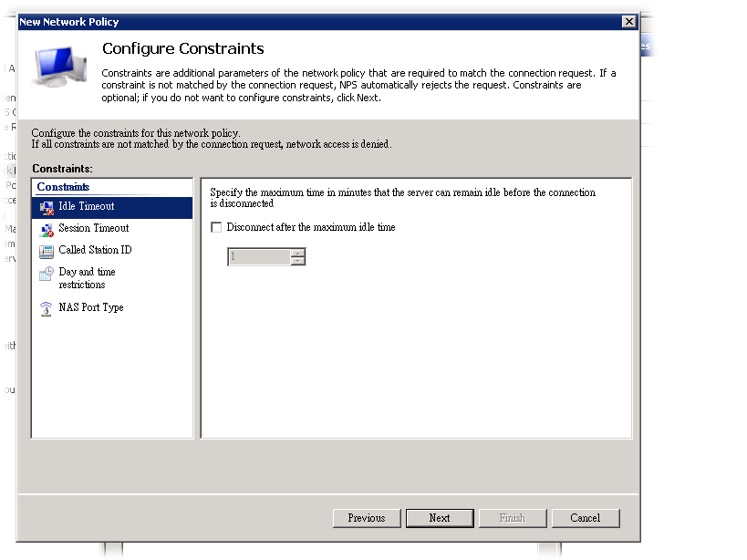Decrease idle minutes with the down arrow

coord(297,262)
